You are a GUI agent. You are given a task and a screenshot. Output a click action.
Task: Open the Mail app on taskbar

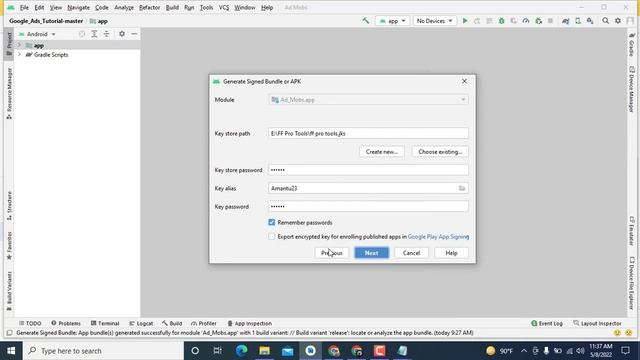tap(287, 351)
